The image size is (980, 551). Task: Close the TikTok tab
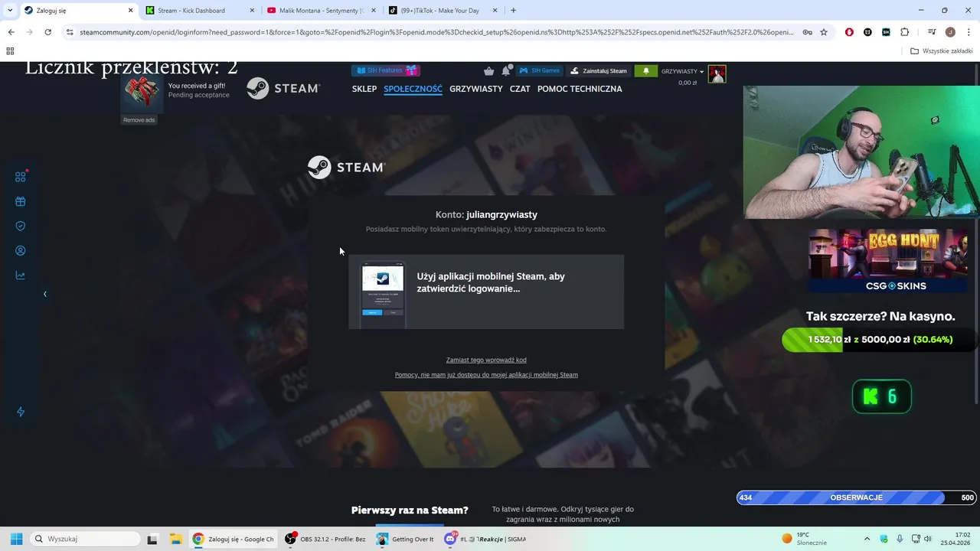[x=495, y=11]
